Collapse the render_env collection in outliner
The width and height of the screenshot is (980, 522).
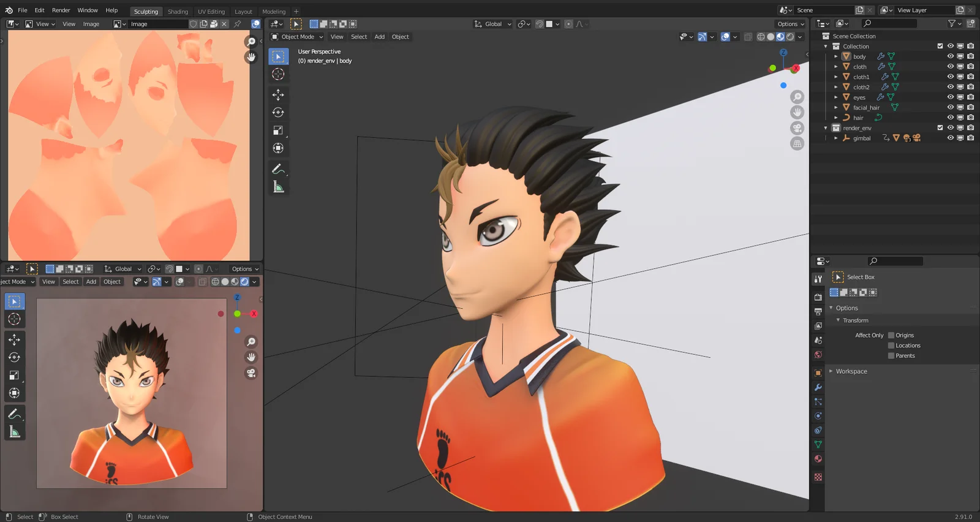(826, 128)
